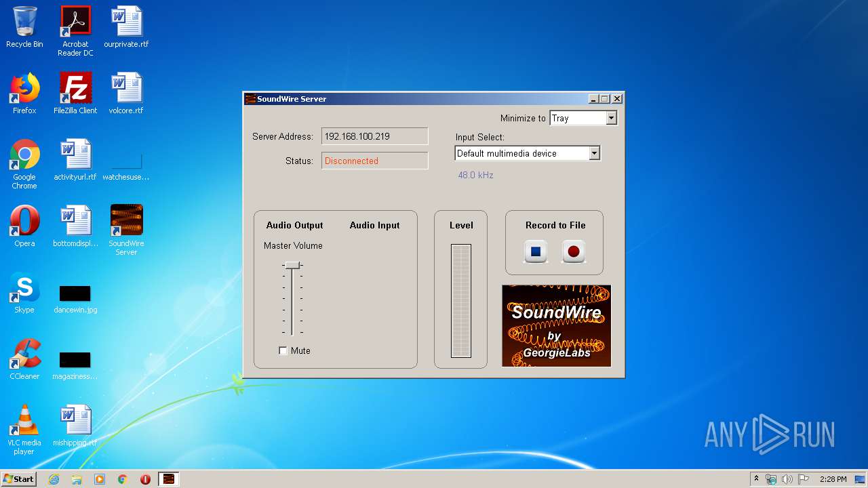
Task: Click the 48.0 kHz sample rate text
Action: tap(475, 175)
